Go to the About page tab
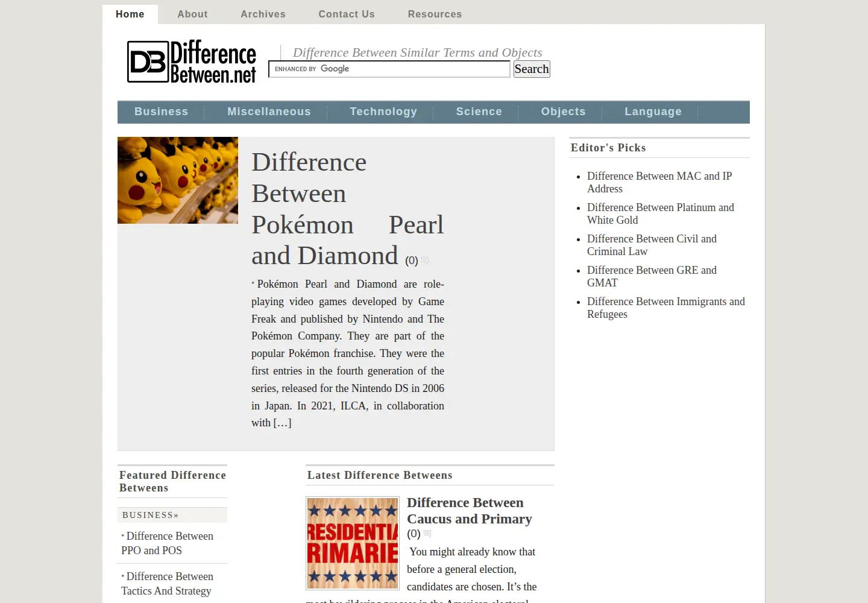This screenshot has width=868, height=603. [192, 14]
